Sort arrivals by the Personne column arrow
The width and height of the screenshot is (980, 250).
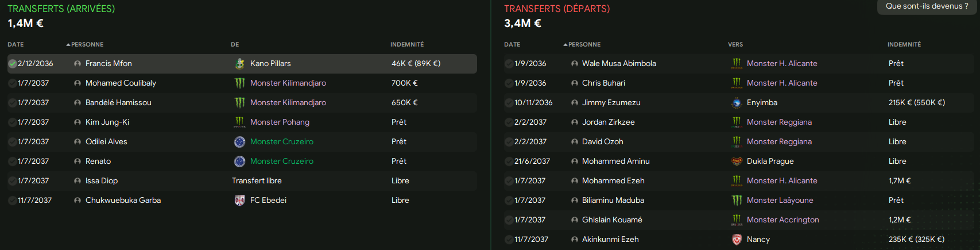[68, 44]
